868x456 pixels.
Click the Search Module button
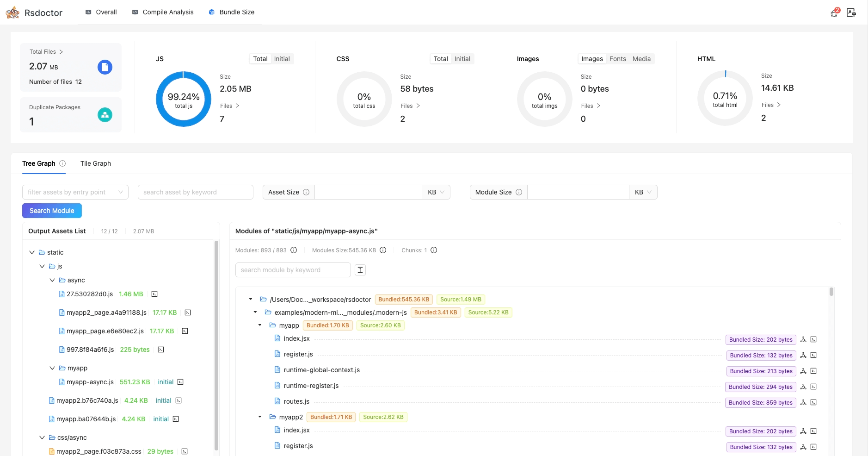click(52, 211)
